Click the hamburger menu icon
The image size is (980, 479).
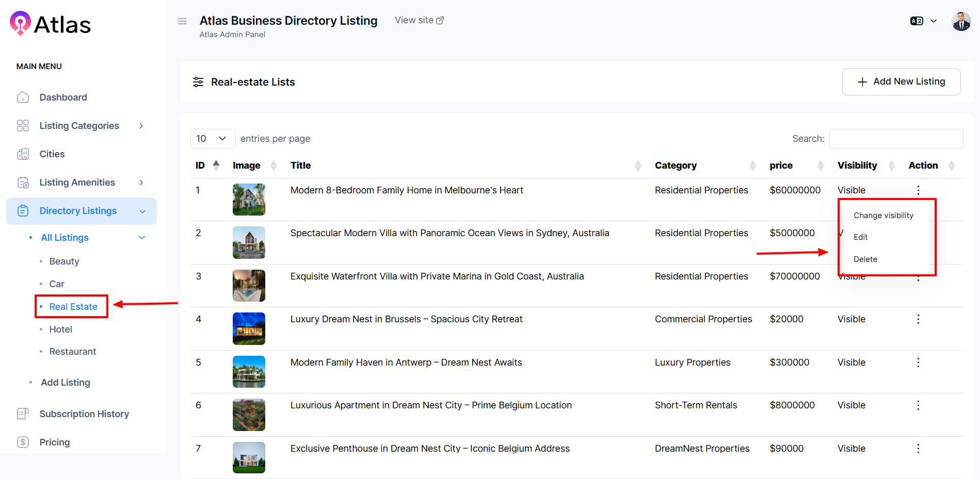182,21
